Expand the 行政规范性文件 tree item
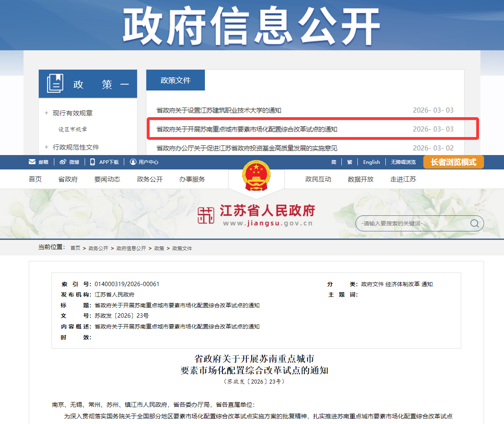The height and width of the screenshot is (424, 504). coord(46,147)
